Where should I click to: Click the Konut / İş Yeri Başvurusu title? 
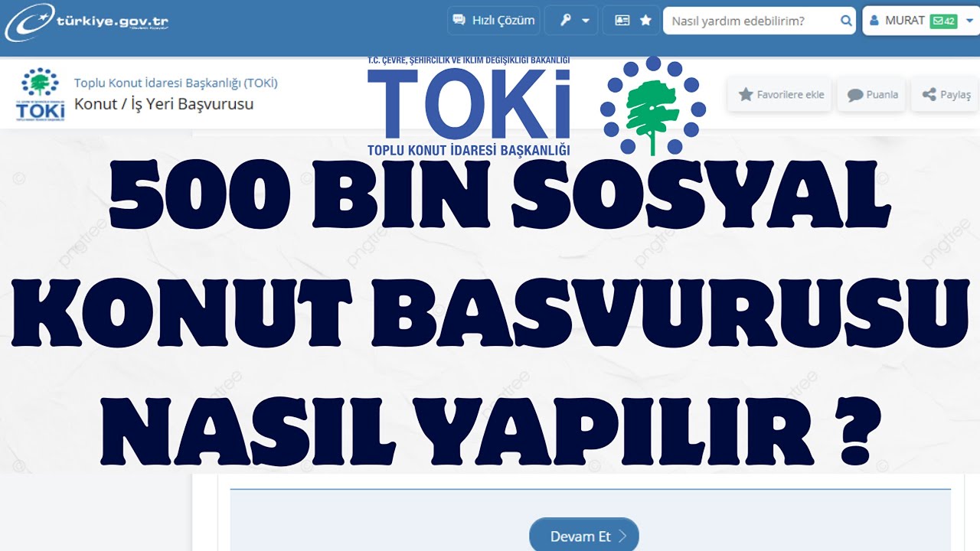pyautogui.click(x=163, y=104)
